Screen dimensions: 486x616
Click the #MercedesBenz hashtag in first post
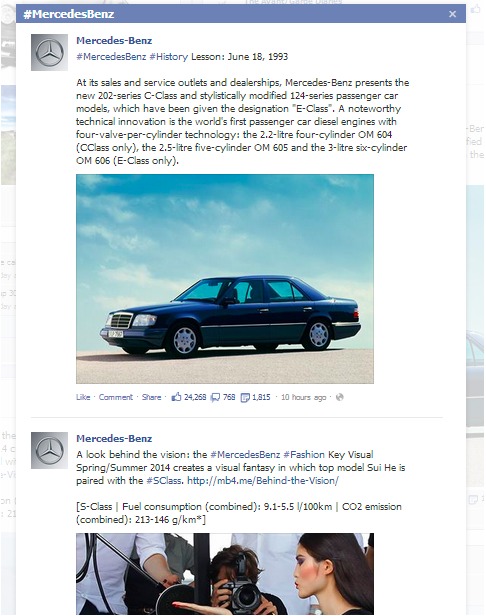point(111,57)
